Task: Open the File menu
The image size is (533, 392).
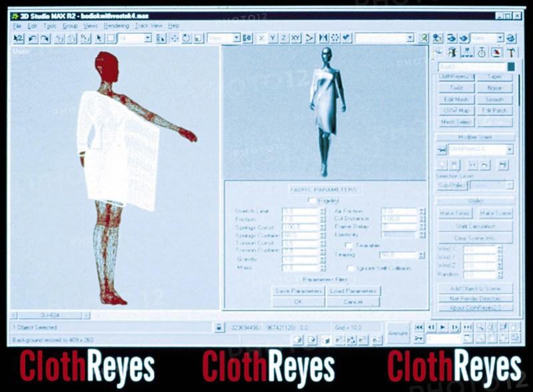Action: (x=17, y=26)
